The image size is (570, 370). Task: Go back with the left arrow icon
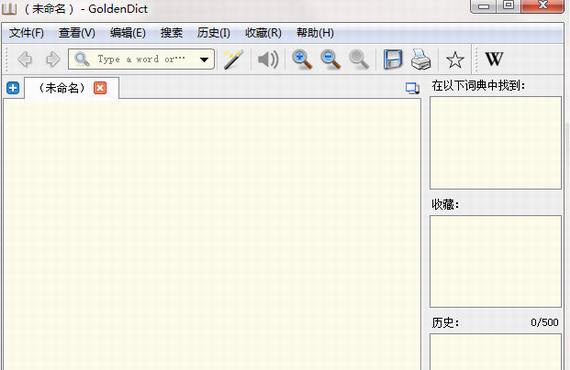25,59
